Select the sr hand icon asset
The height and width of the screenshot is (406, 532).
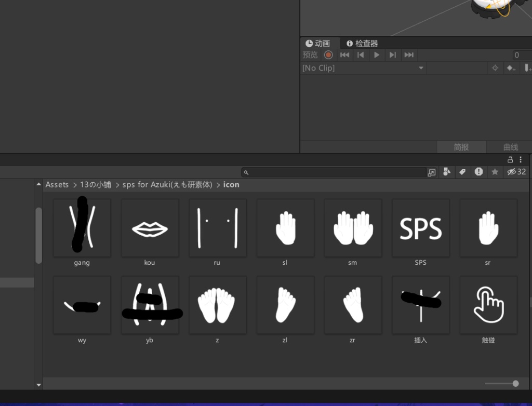click(488, 227)
